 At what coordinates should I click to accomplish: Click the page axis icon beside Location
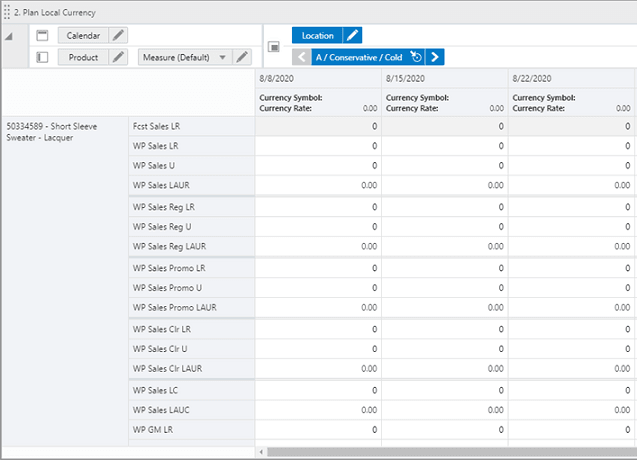point(274,47)
